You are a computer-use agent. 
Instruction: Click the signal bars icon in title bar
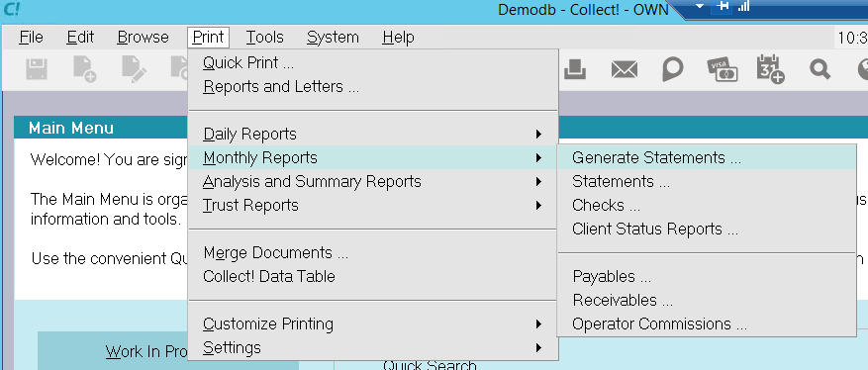[743, 6]
